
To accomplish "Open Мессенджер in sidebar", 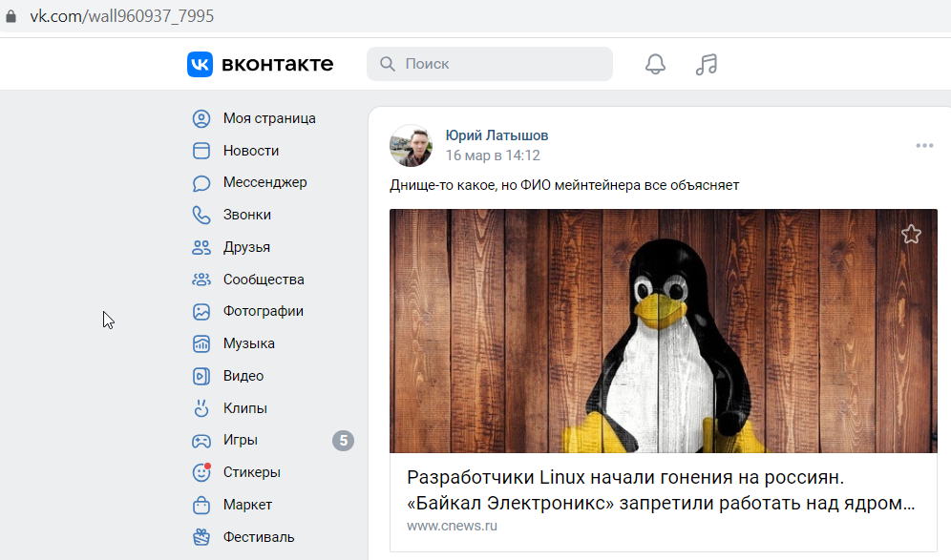I will (x=265, y=182).
